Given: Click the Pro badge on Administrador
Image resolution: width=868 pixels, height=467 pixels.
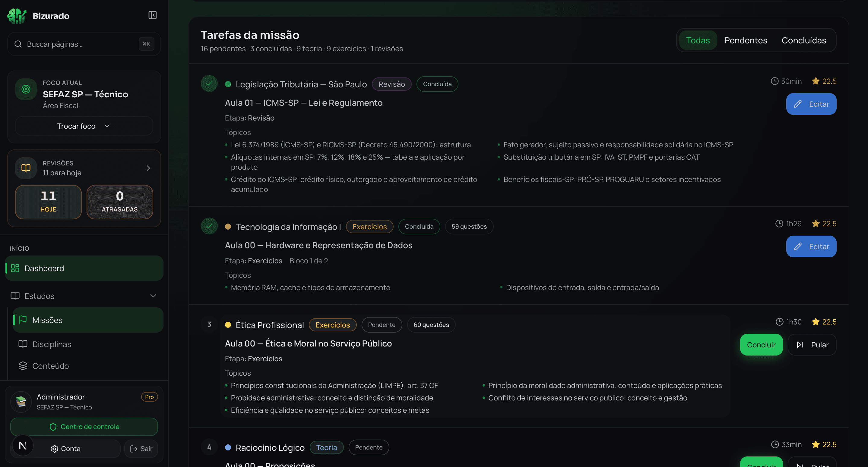Looking at the screenshot, I should click(149, 397).
